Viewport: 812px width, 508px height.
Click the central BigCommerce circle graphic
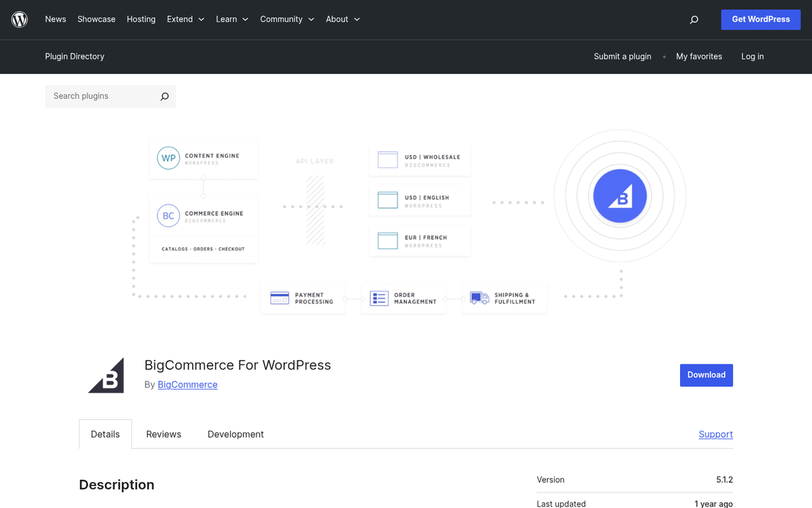pos(620,195)
